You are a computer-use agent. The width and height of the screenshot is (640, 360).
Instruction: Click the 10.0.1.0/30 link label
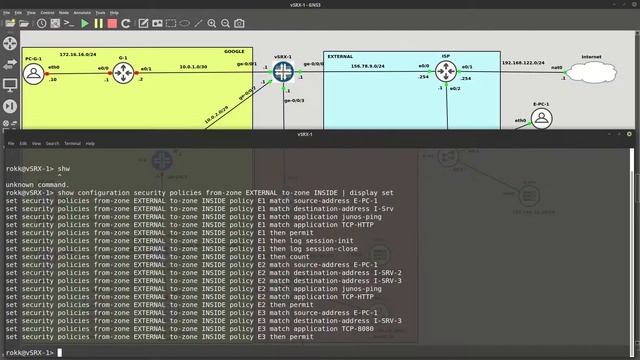[x=193, y=67]
